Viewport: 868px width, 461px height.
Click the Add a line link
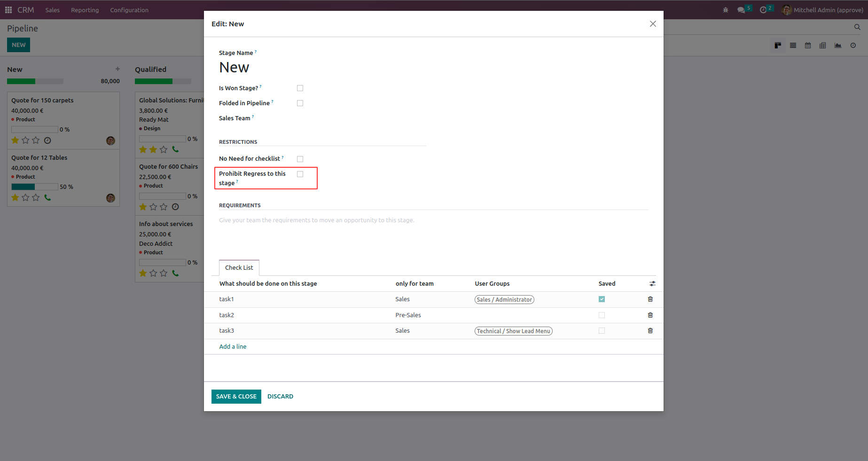click(233, 347)
